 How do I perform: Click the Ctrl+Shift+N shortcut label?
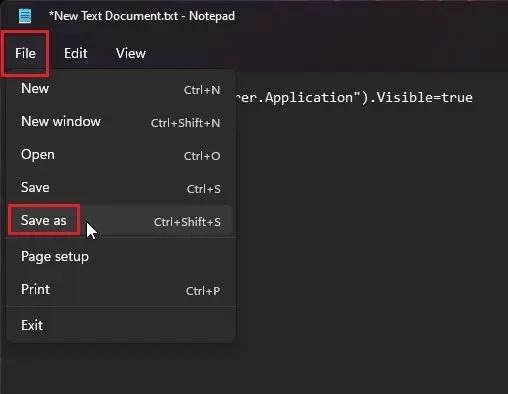pos(185,123)
